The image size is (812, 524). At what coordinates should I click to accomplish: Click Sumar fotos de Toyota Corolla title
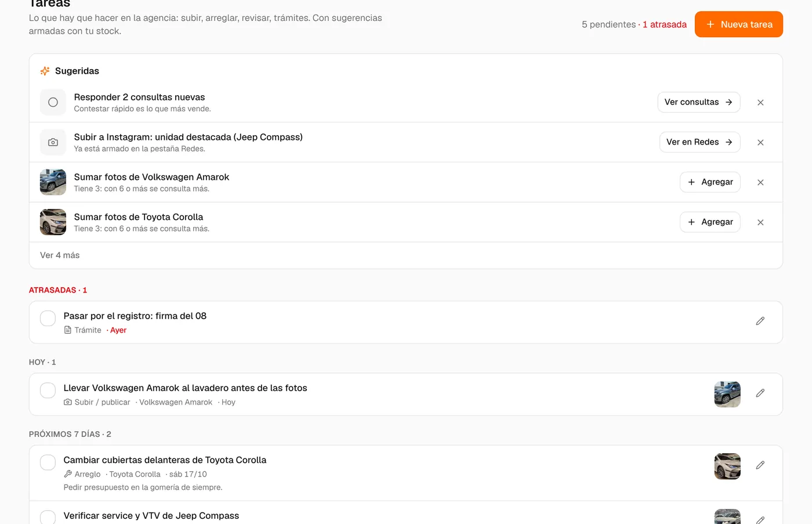click(139, 217)
